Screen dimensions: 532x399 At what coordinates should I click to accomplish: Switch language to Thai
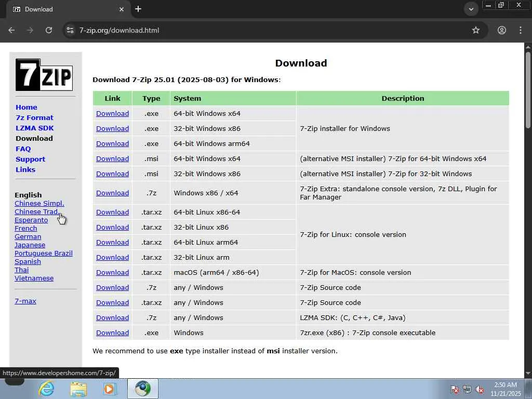[22, 270]
